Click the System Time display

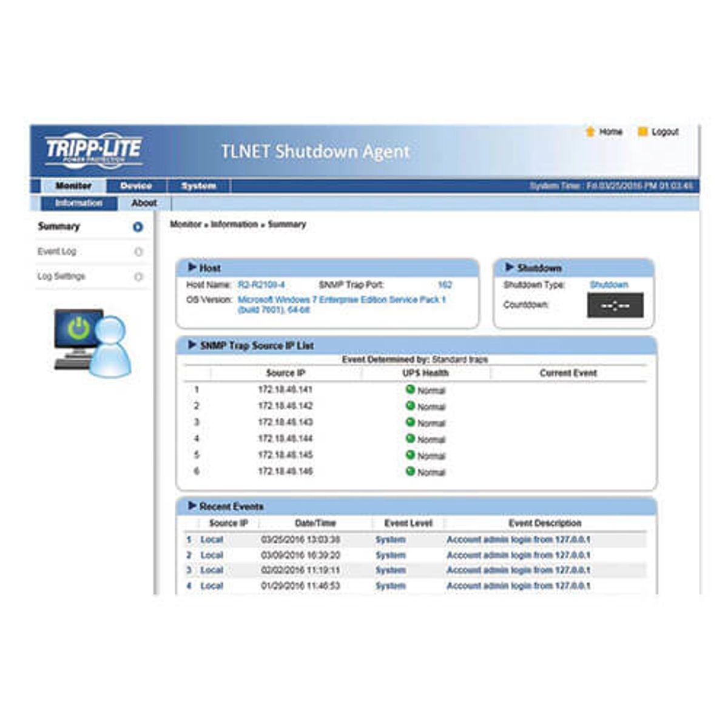[x=611, y=186]
